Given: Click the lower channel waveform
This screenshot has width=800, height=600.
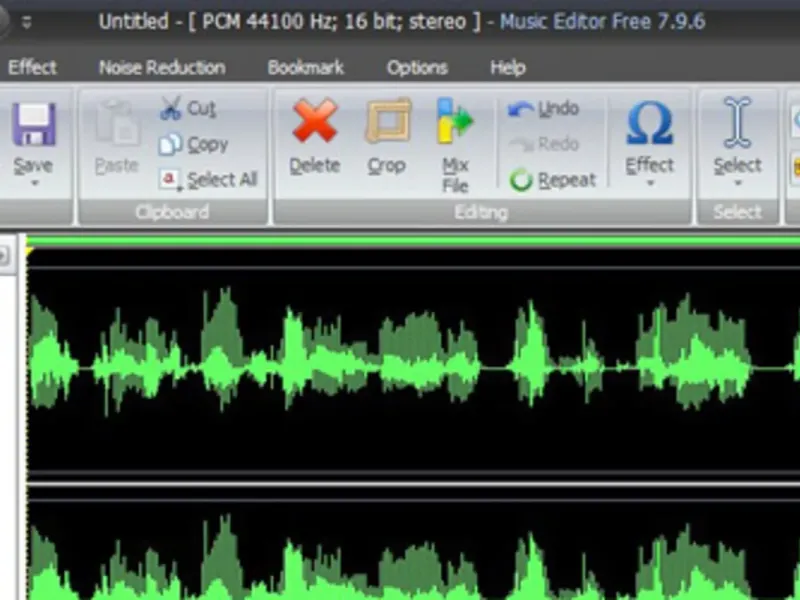Looking at the screenshot, I should point(413,551).
